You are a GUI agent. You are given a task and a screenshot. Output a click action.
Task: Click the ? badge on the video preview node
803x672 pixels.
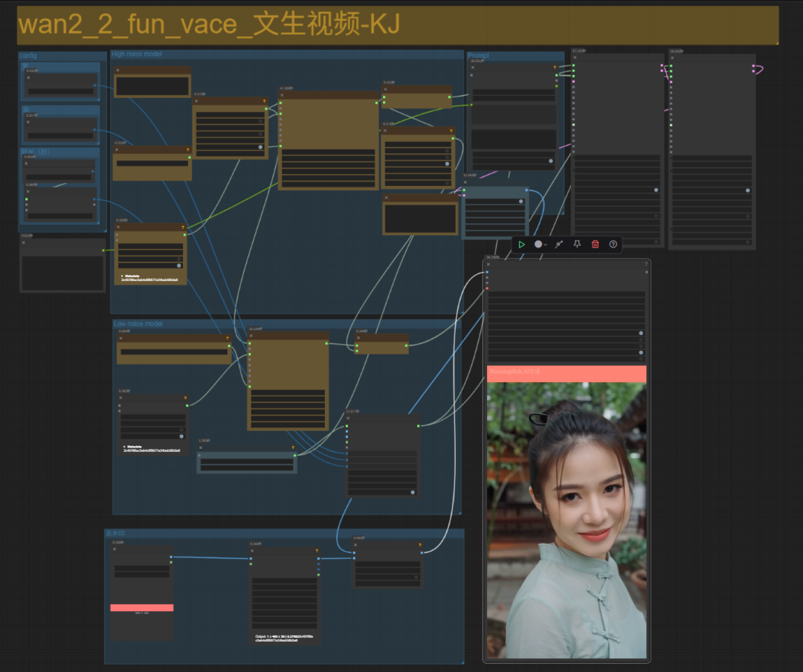click(x=646, y=264)
